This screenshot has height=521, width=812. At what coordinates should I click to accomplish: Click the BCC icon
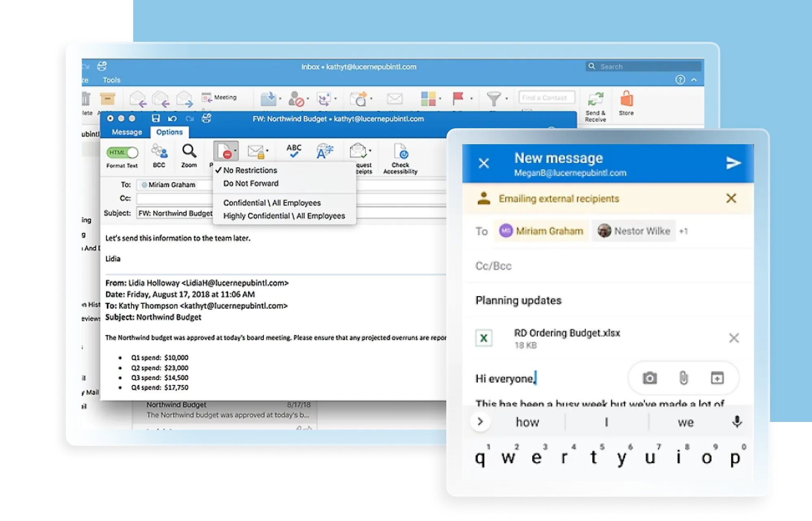159,151
